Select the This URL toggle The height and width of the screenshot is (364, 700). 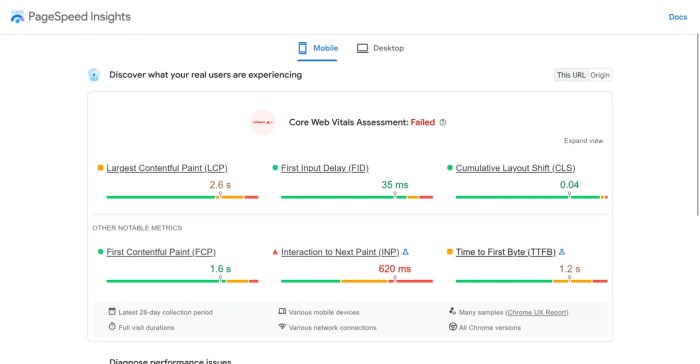tap(571, 75)
